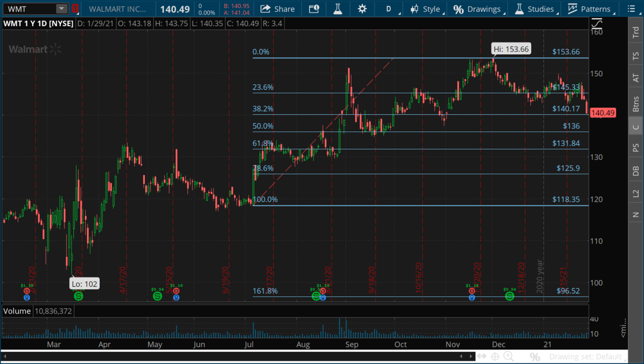644x364 pixels.
Task: Click the $140.17 Fibonacci price label
Action: pos(566,109)
